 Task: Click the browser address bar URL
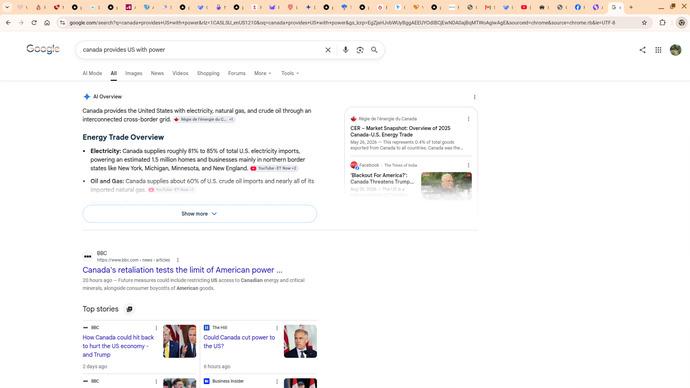[342, 22]
